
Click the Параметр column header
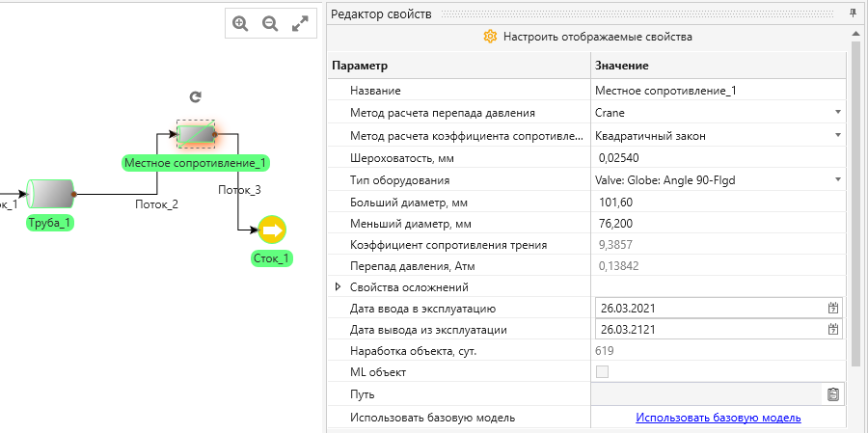[459, 66]
